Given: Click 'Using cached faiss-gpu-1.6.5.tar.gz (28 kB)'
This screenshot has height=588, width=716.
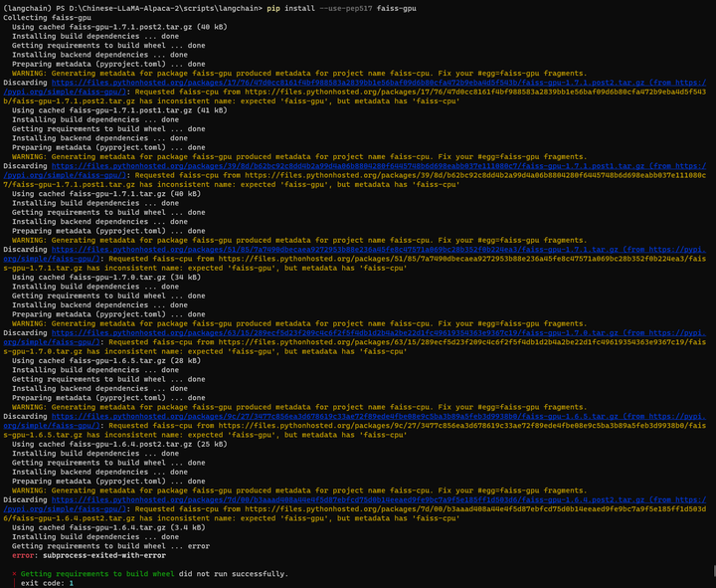Looking at the screenshot, I should tap(106, 361).
